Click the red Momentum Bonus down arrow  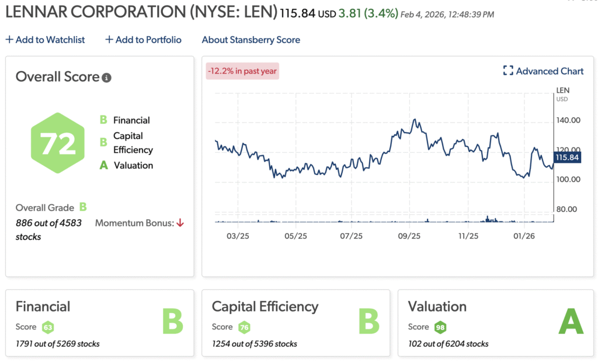[180, 223]
